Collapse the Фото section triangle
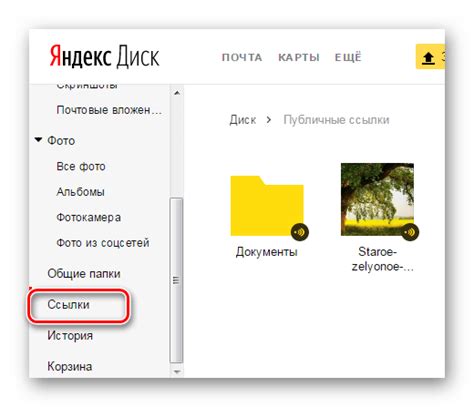The width and height of the screenshot is (474, 407). pyautogui.click(x=38, y=140)
